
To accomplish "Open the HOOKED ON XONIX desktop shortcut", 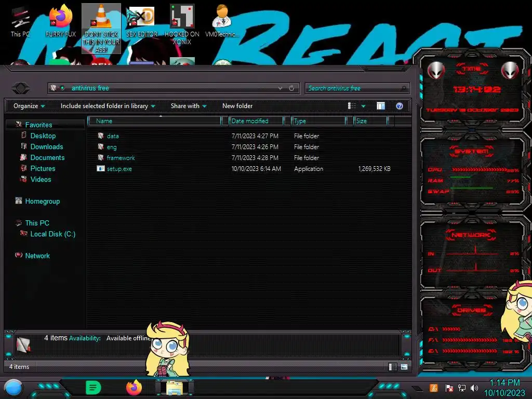I will (x=182, y=25).
